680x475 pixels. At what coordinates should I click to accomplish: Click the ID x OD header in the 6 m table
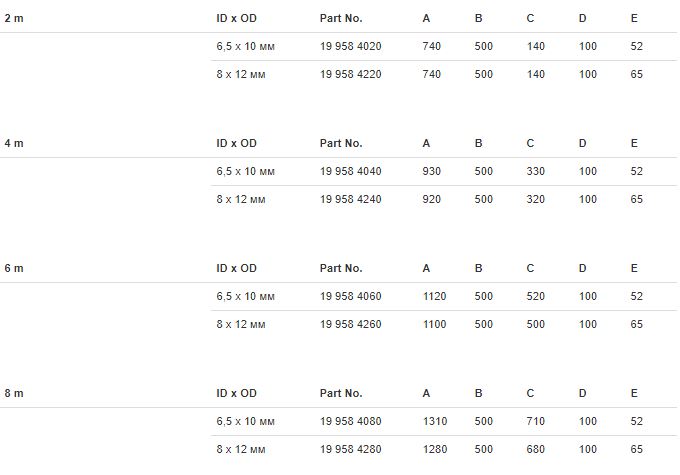pyautogui.click(x=236, y=269)
